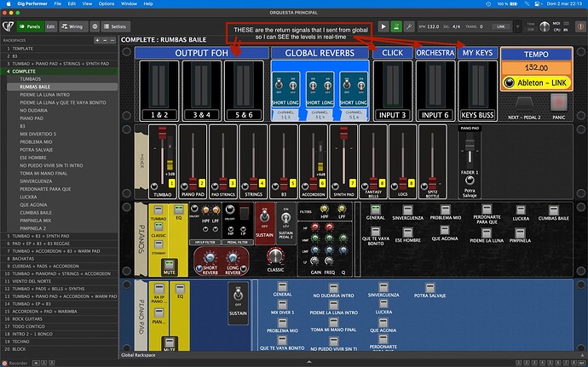Click the 4/4 time signature field
Image resolution: width=588 pixels, height=367 pixels.
coord(456,26)
